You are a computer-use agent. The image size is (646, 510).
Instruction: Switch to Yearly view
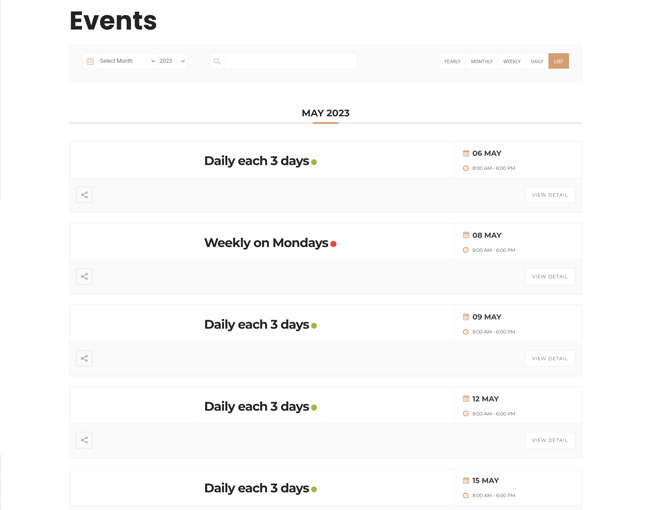click(x=452, y=61)
